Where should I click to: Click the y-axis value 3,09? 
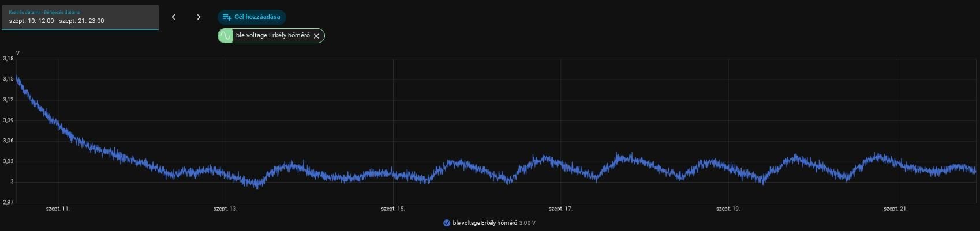(x=8, y=120)
